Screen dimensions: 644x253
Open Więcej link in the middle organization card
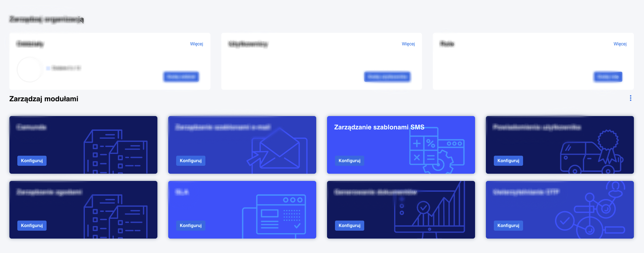tap(408, 44)
